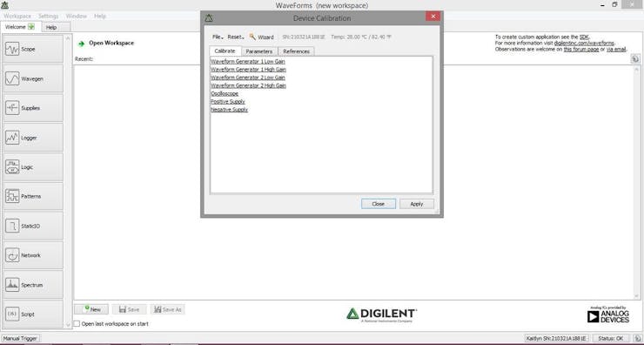Open the Spectrum analyzer
The height and width of the screenshot is (345, 644).
point(33,285)
